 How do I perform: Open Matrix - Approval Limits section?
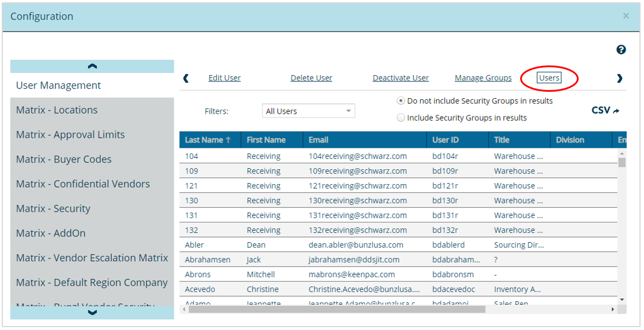92,135
